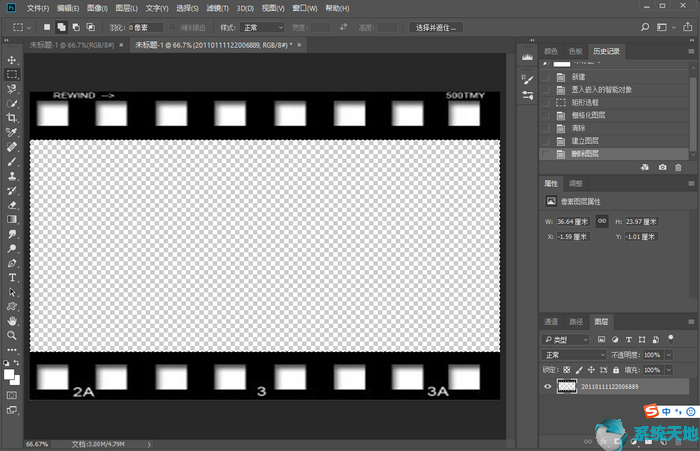The image size is (700, 451).
Task: Open History panel options menu
Action: pyautogui.click(x=691, y=51)
